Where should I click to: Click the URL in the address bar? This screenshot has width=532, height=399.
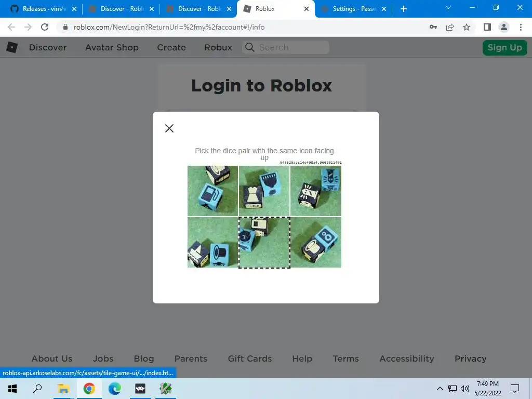[x=169, y=27]
